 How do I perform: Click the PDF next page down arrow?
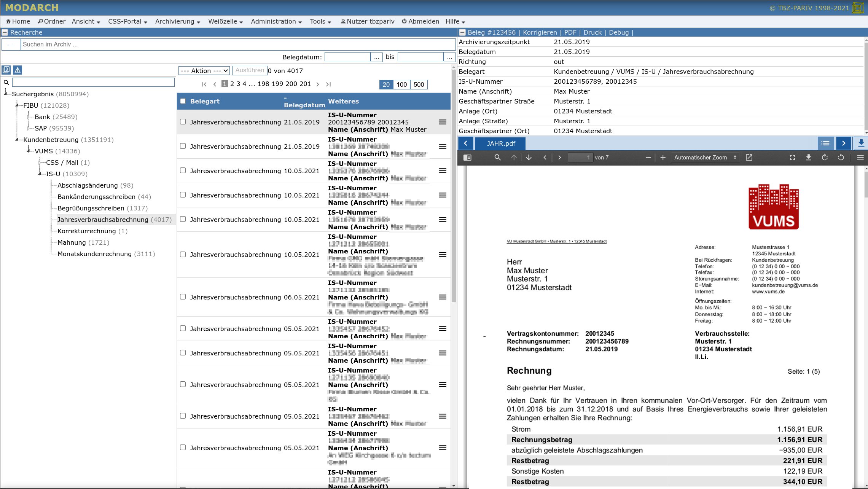coord(529,158)
